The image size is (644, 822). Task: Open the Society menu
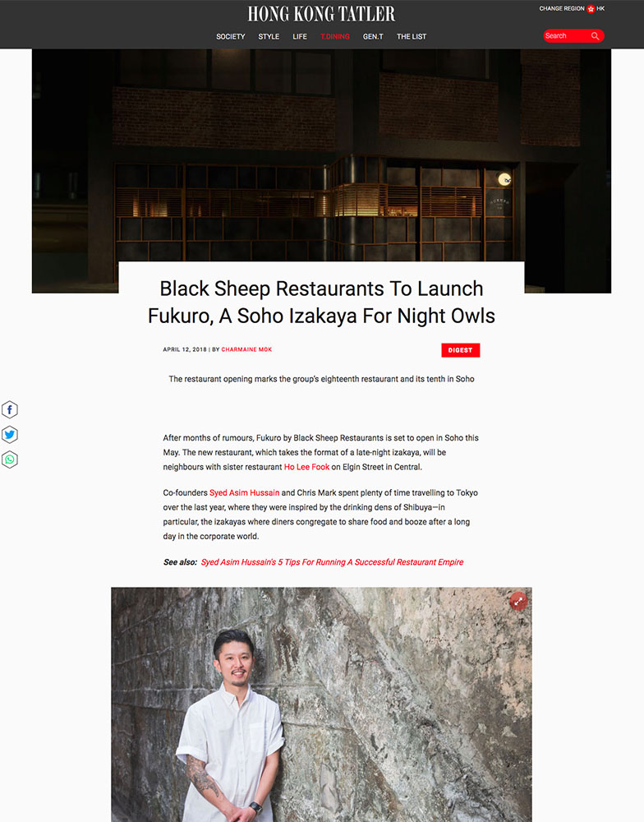pyautogui.click(x=231, y=37)
